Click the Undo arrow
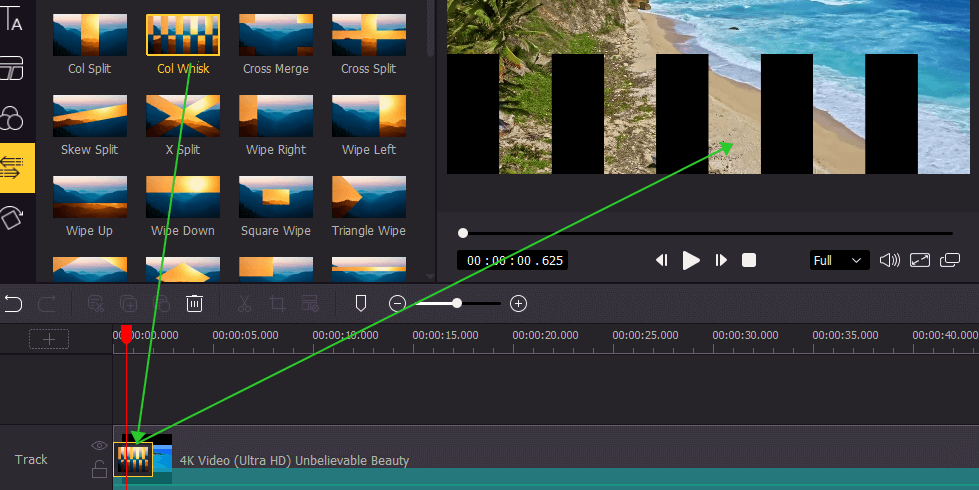 point(13,304)
